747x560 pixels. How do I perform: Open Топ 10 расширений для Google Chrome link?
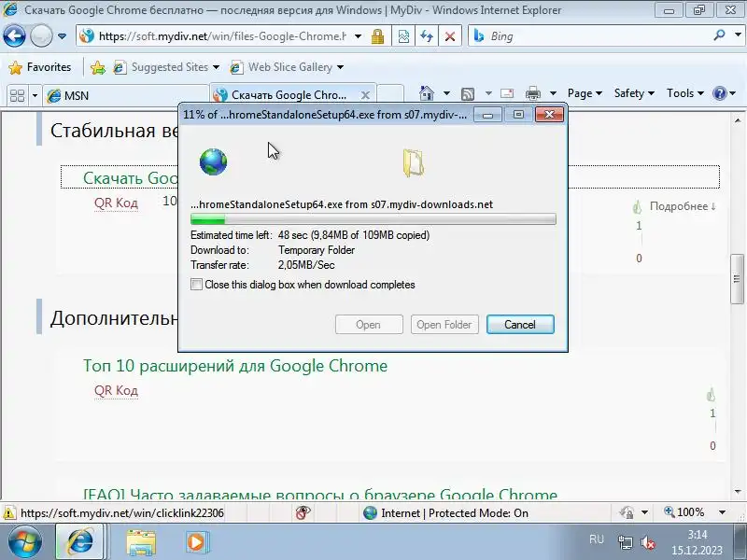click(235, 366)
